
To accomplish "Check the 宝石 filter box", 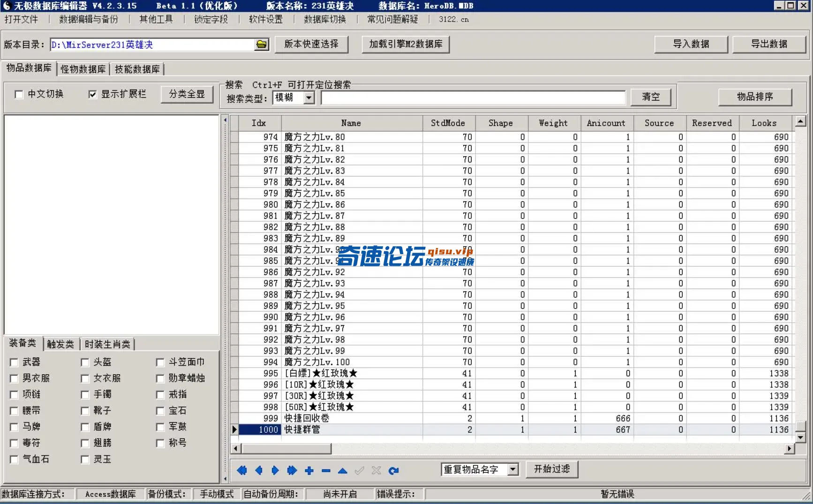I will point(160,411).
